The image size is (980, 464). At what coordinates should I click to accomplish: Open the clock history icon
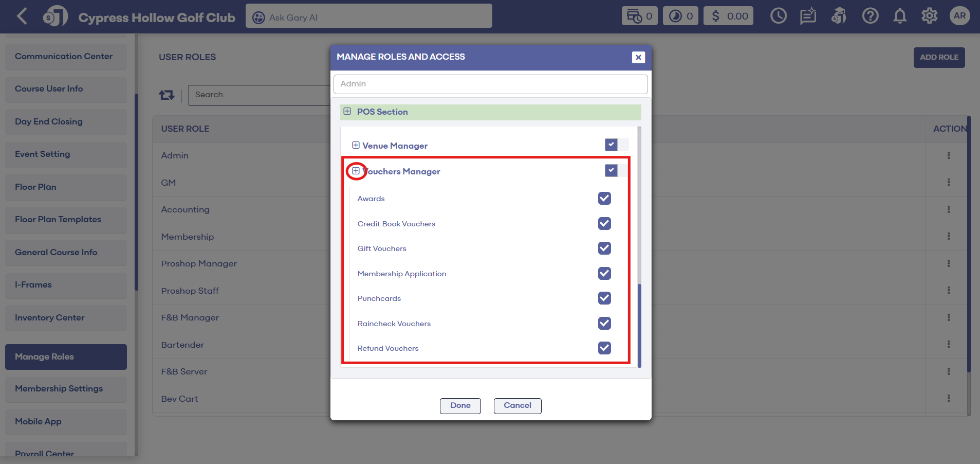tap(778, 16)
